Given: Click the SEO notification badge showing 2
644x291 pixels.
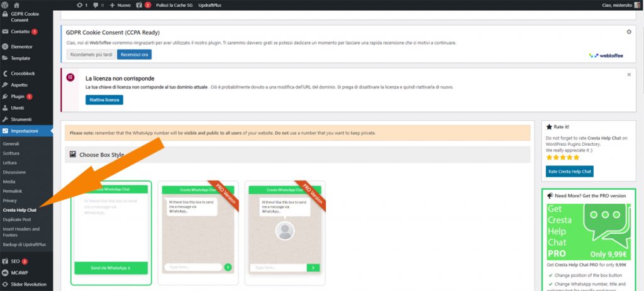Looking at the screenshot, I should point(25,261).
